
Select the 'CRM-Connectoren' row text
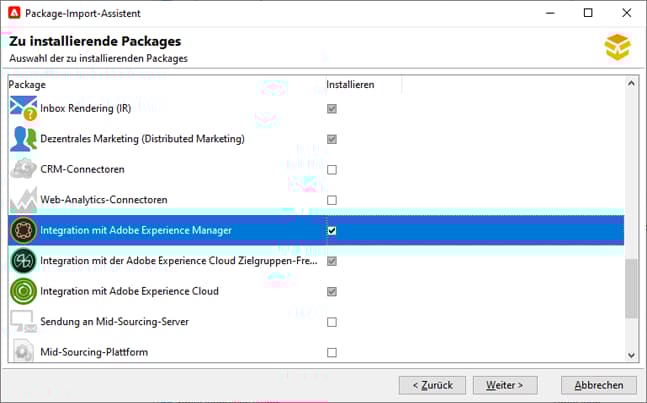click(82, 170)
